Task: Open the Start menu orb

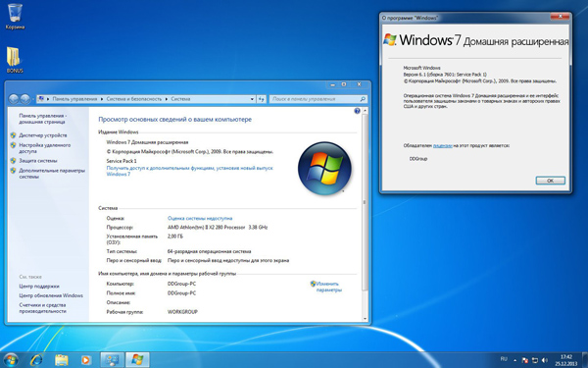Action: tap(11, 360)
